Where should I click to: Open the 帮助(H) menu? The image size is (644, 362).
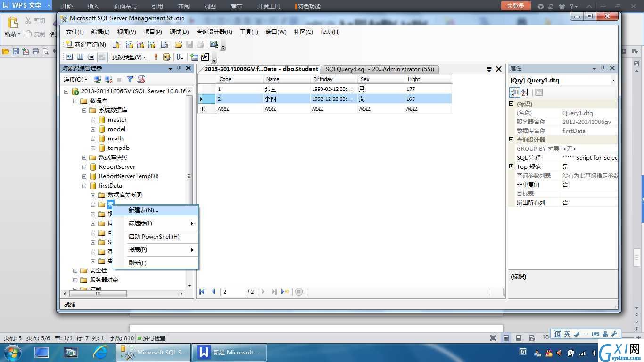(330, 32)
